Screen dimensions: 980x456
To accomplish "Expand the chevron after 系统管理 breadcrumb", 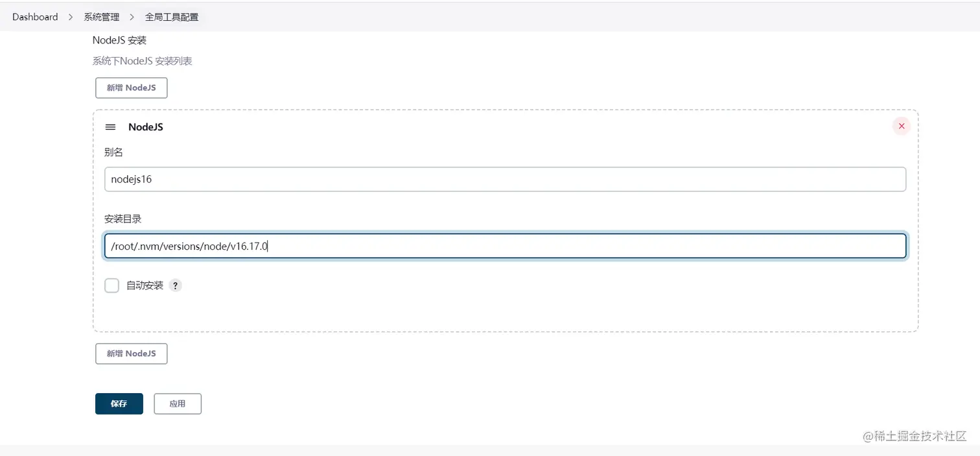I will click(132, 17).
